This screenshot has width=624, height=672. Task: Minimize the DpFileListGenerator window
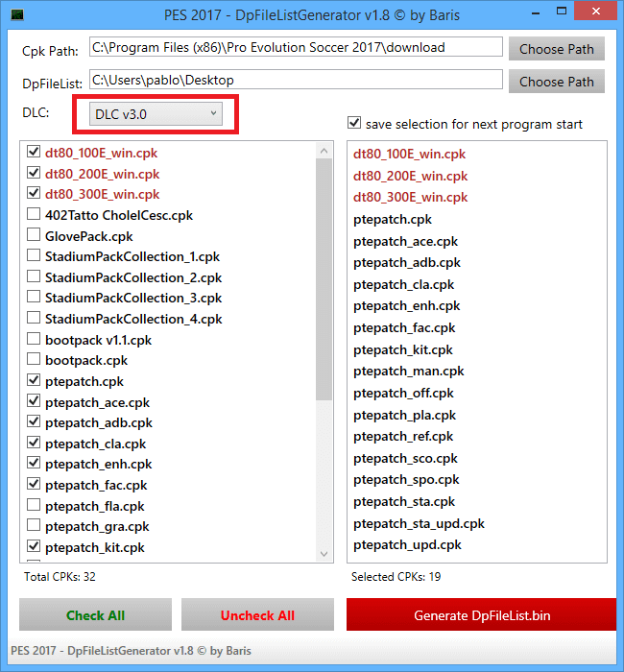pos(536,12)
